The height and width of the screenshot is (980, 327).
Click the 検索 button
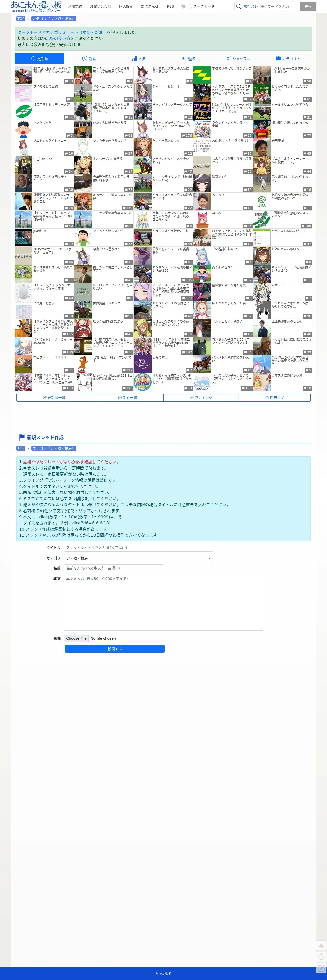coord(308,6)
